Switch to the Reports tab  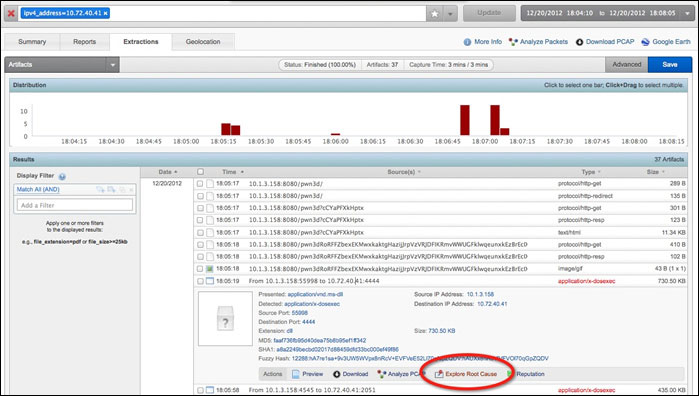tap(84, 41)
